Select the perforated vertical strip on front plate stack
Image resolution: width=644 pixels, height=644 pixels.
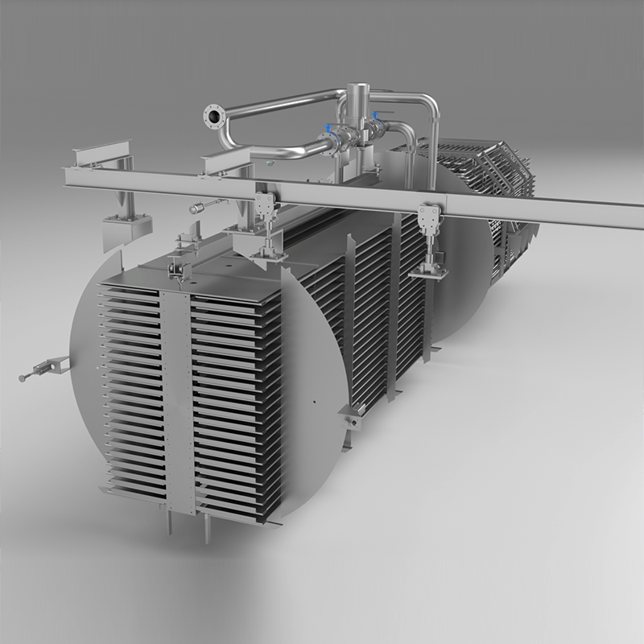click(178, 402)
